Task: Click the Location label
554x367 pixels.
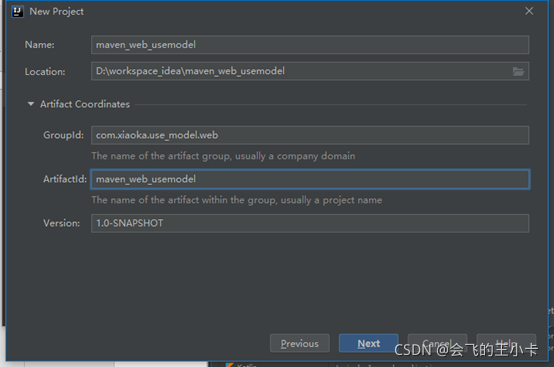Action: pyautogui.click(x=45, y=72)
